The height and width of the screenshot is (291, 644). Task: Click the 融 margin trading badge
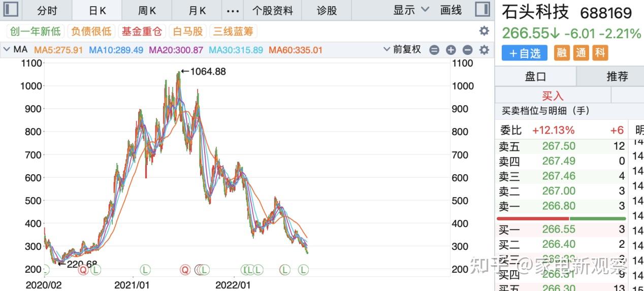click(562, 53)
